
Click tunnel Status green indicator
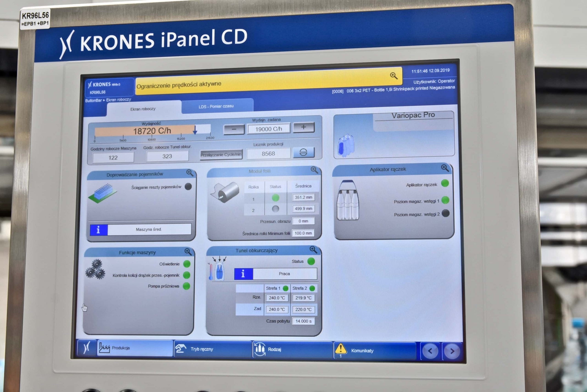click(311, 261)
